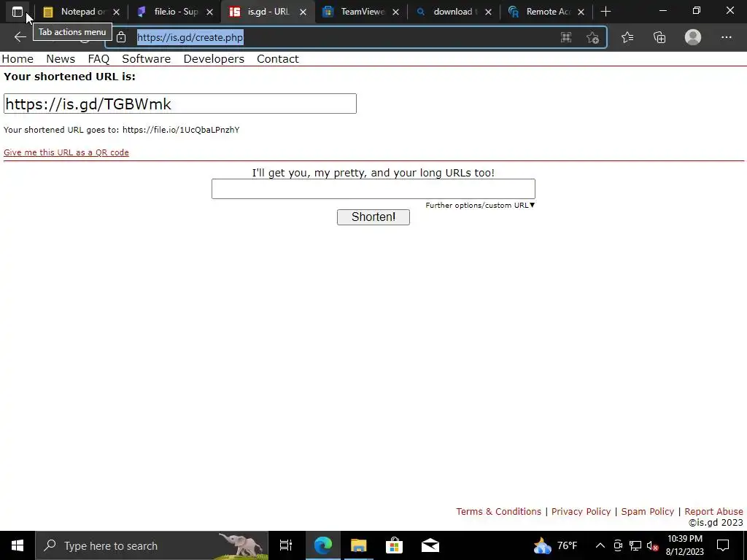Click the address bar URL
This screenshot has height=560, width=747.
[190, 37]
